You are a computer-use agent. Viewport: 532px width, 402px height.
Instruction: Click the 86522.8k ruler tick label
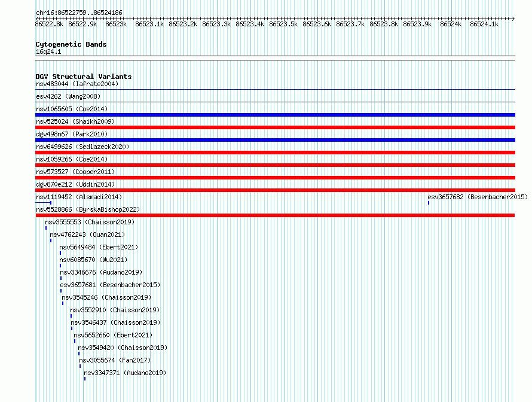tap(49, 24)
